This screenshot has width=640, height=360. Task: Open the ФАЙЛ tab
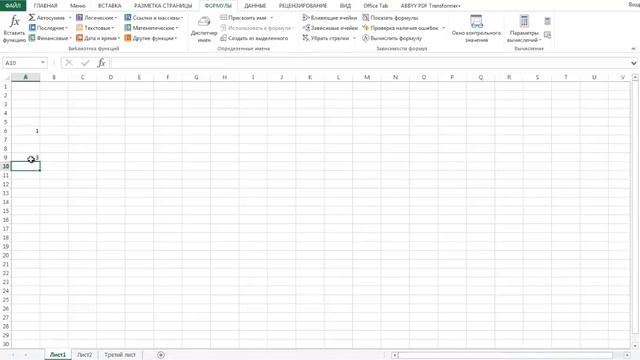(13, 5)
